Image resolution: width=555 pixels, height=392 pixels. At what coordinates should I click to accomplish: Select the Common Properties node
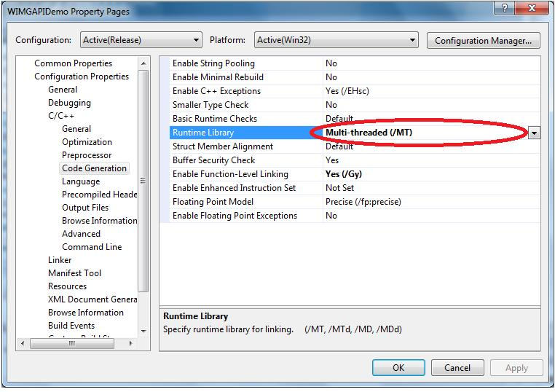click(x=73, y=63)
